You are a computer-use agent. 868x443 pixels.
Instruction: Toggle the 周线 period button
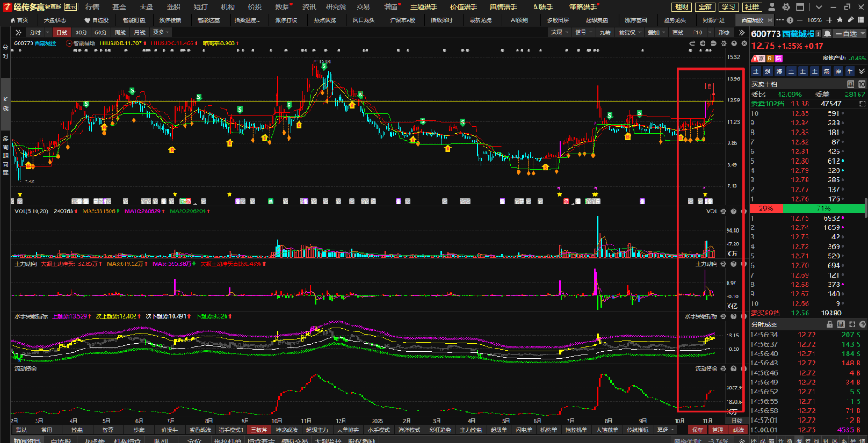(x=119, y=32)
